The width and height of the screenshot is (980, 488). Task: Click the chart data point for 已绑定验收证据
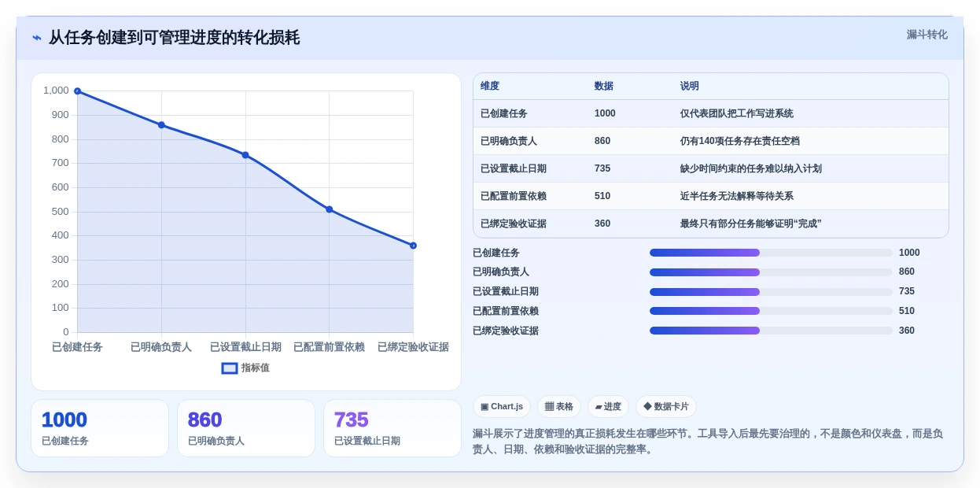[x=413, y=246]
